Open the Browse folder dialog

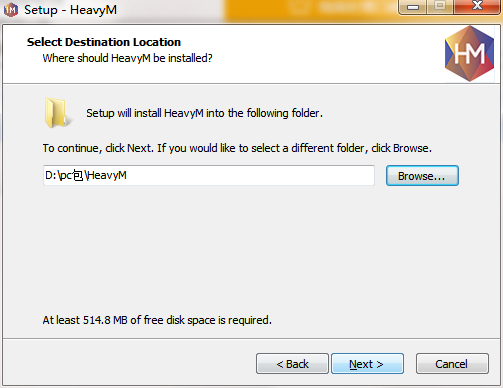[x=422, y=176]
